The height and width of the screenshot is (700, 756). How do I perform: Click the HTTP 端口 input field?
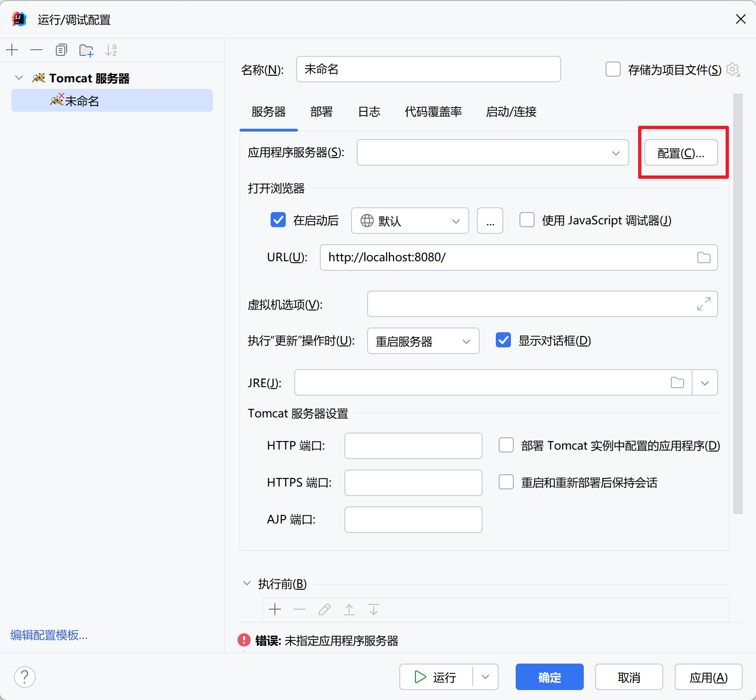413,446
